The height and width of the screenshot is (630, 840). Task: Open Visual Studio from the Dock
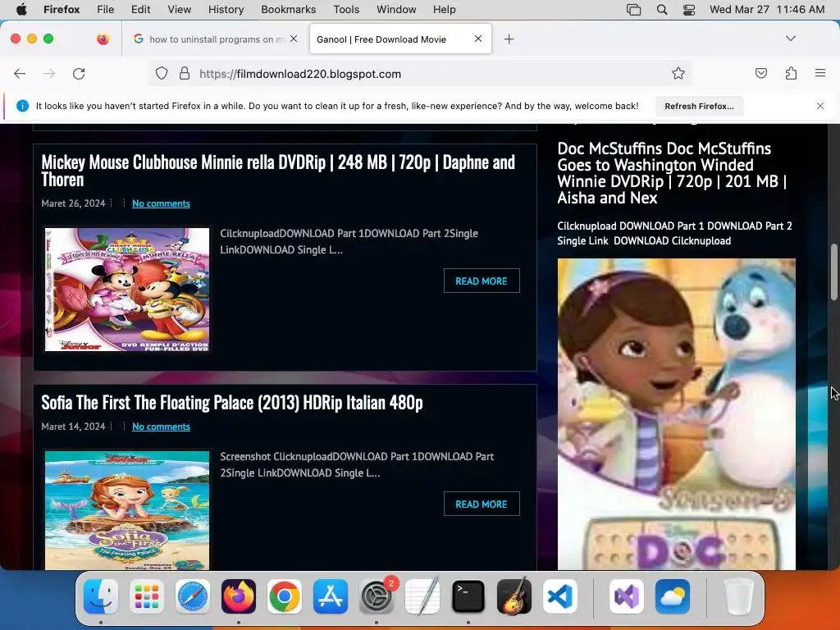(626, 596)
